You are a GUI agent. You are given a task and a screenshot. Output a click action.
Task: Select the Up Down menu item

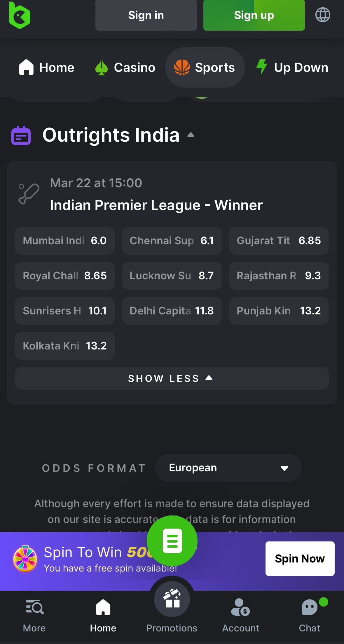[292, 67]
